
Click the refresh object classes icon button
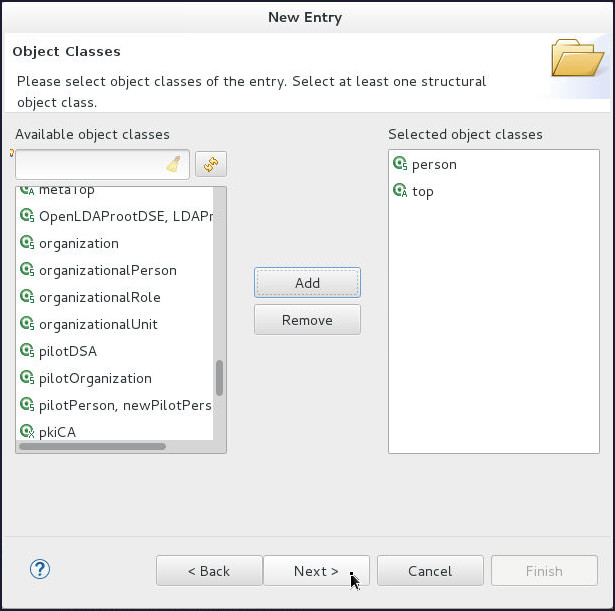click(x=211, y=165)
